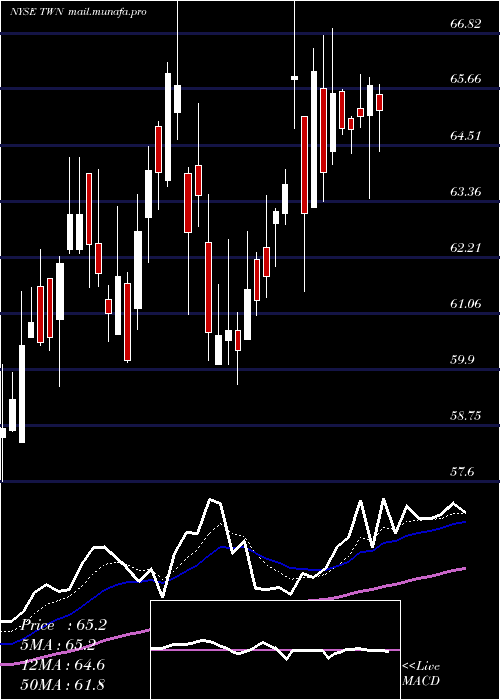Click inside the MACD inset chart box
Screen dimensions: 500x700
(x=275, y=650)
